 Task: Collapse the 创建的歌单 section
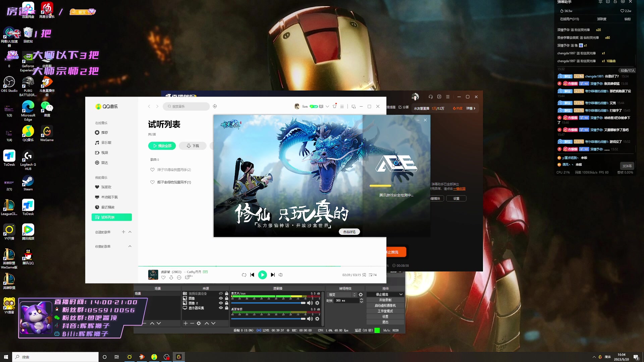point(130,232)
